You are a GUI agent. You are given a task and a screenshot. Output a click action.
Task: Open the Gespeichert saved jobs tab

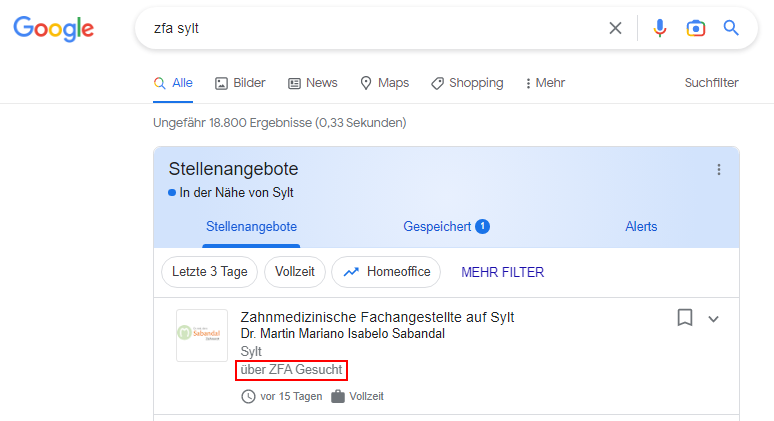(x=446, y=227)
